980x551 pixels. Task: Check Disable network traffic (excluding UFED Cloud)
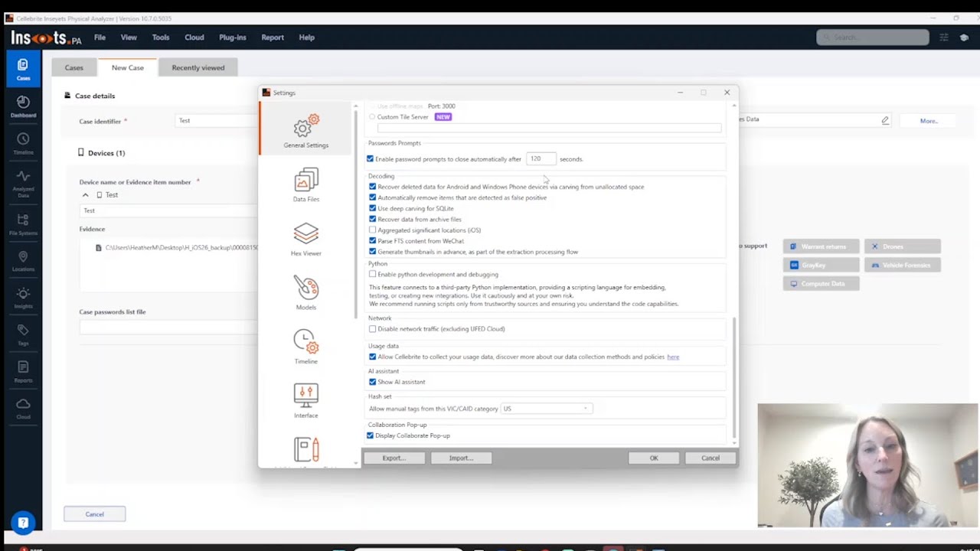click(373, 329)
